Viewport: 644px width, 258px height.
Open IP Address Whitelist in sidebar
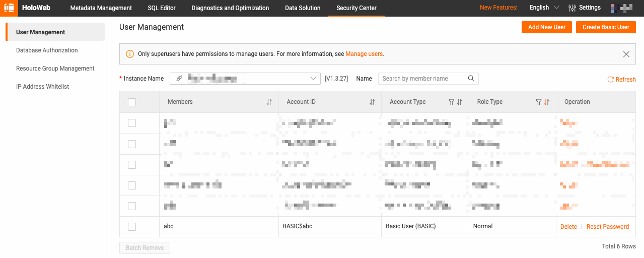(x=43, y=87)
